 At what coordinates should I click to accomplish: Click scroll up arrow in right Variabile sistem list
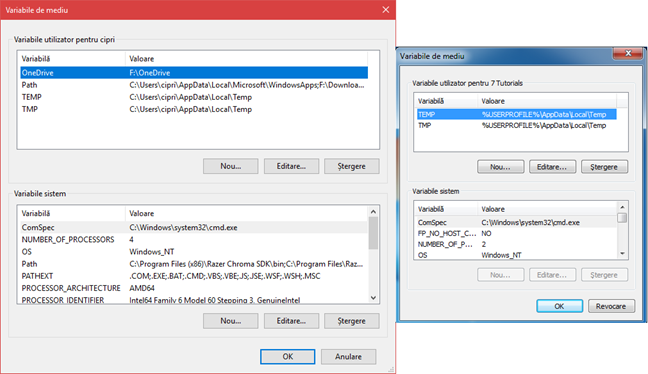(622, 207)
